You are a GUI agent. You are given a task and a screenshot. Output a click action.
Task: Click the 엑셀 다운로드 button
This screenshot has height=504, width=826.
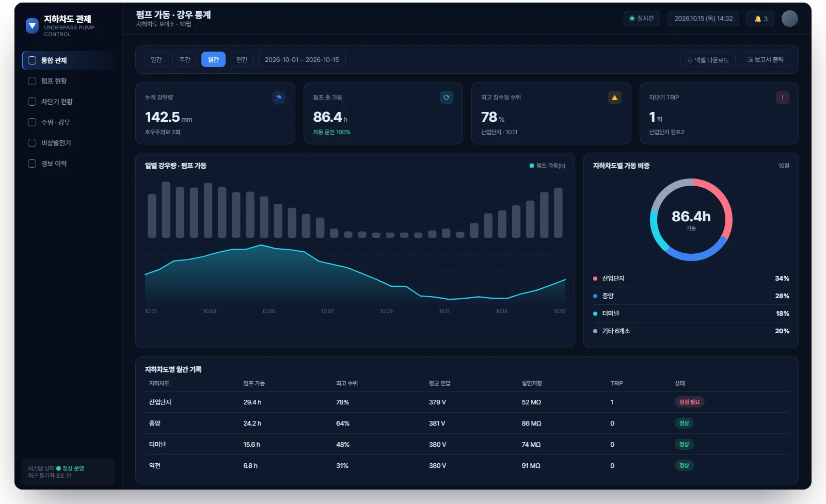[x=708, y=60]
